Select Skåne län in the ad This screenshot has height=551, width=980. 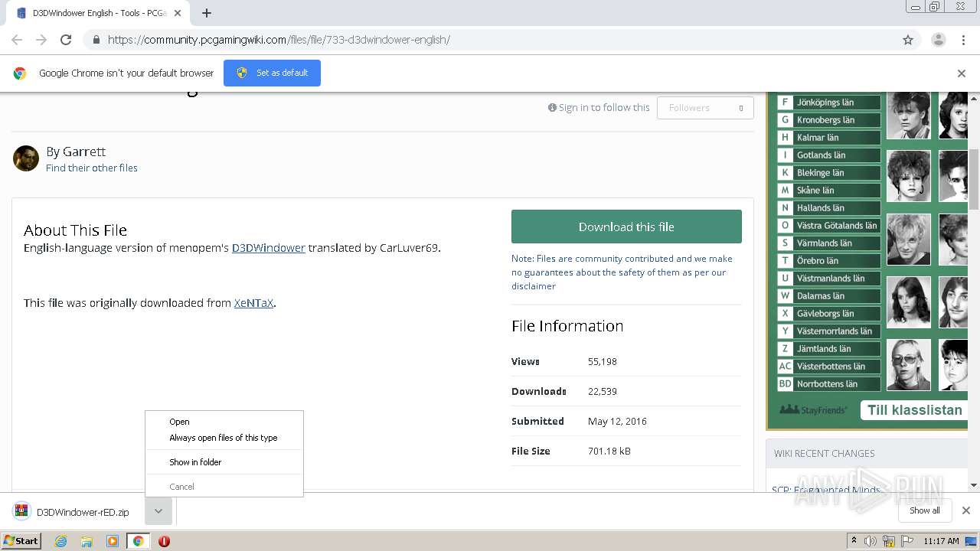tap(829, 191)
